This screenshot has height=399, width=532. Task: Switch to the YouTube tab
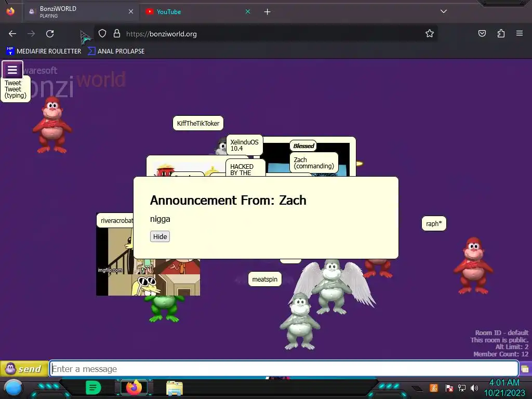click(197, 12)
